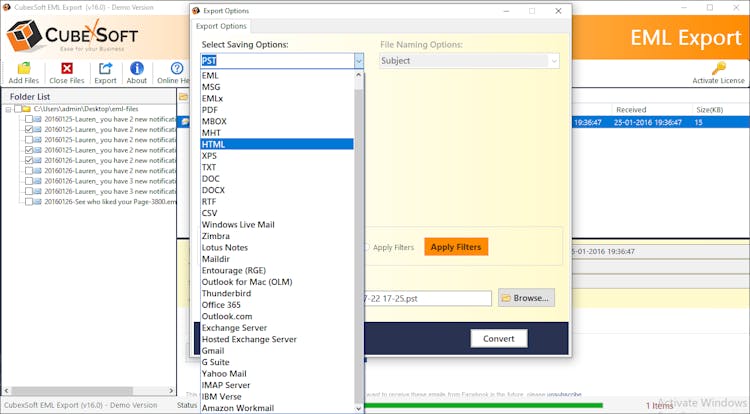
Task: Select IBM Verse saving option
Action: point(277,397)
